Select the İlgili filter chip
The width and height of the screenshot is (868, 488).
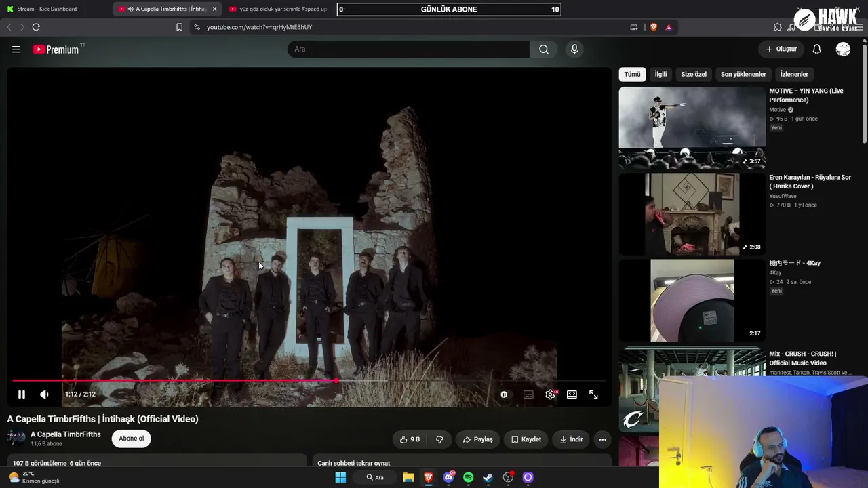[x=660, y=74]
